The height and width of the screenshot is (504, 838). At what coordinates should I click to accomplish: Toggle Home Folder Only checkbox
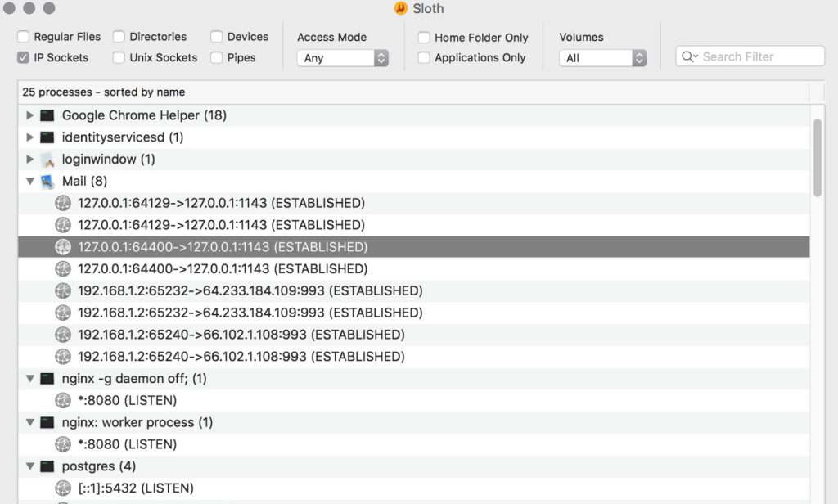(x=423, y=38)
